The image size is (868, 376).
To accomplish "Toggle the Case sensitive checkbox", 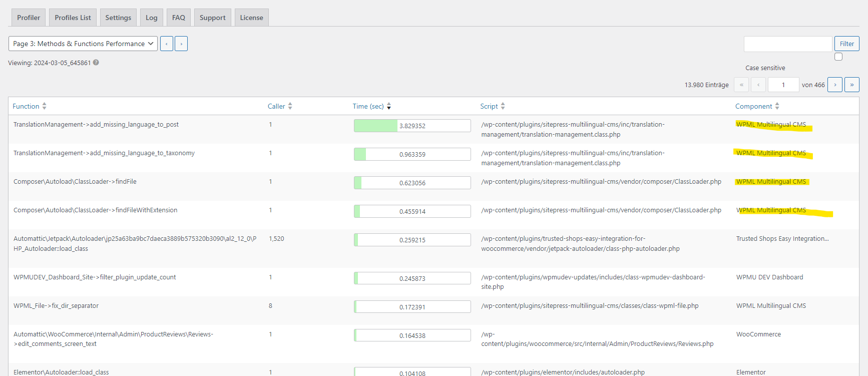I will point(838,57).
